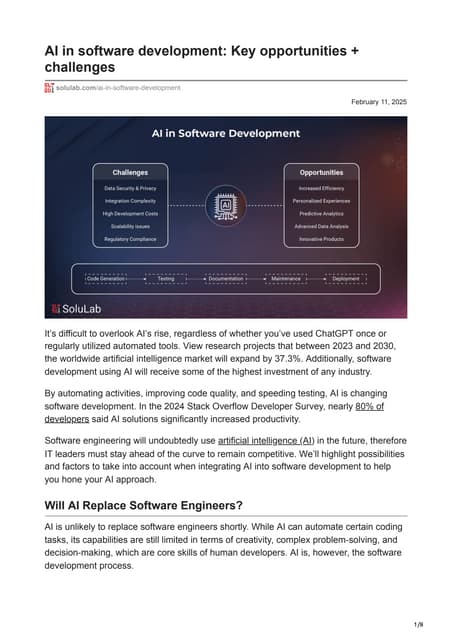Click 'Increased Efficiency' in Opportunities list
Screen dimensions: 452x640
(x=321, y=188)
